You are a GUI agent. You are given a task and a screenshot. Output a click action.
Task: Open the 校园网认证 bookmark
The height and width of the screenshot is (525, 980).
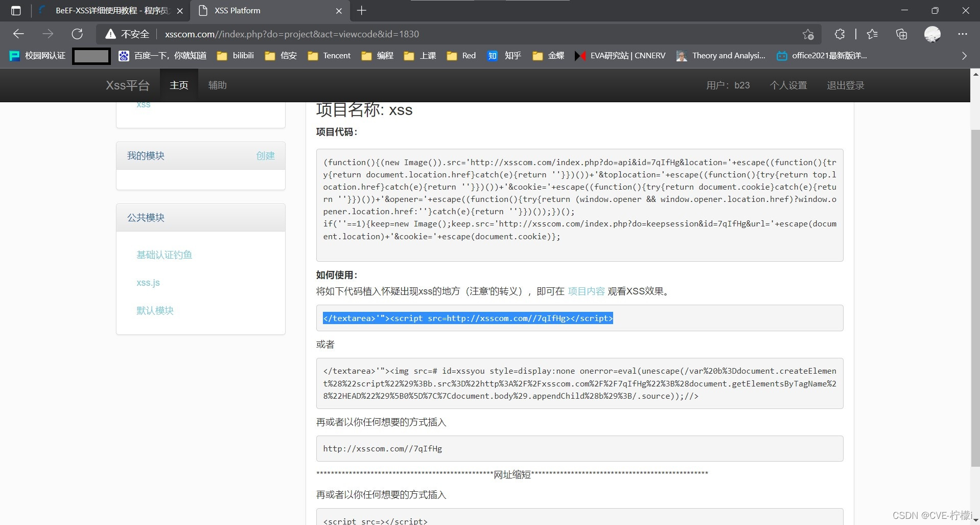coord(38,56)
